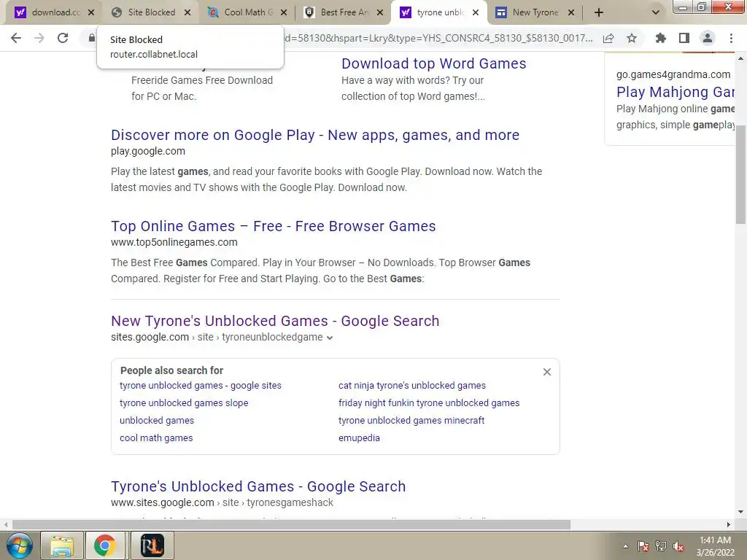Share this page via share icon
The height and width of the screenshot is (560, 747).
click(x=608, y=38)
